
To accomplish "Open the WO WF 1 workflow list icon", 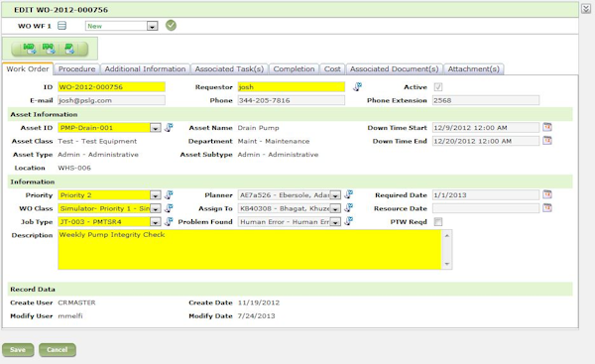I will coord(61,26).
